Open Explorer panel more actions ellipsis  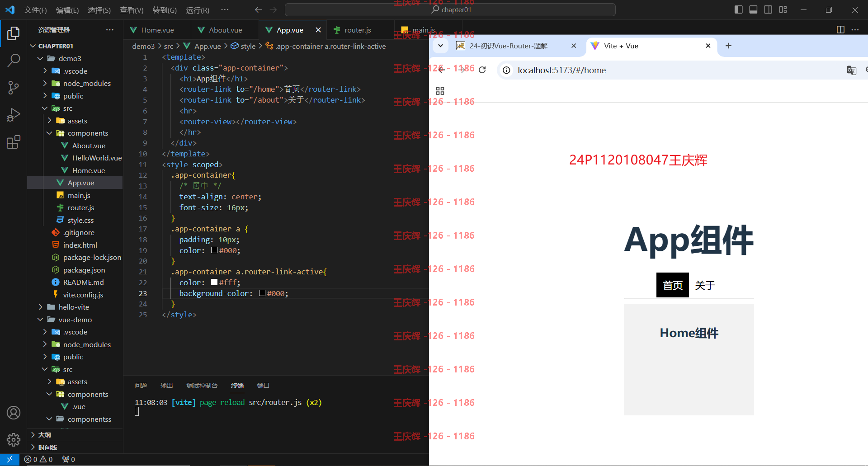click(x=110, y=30)
